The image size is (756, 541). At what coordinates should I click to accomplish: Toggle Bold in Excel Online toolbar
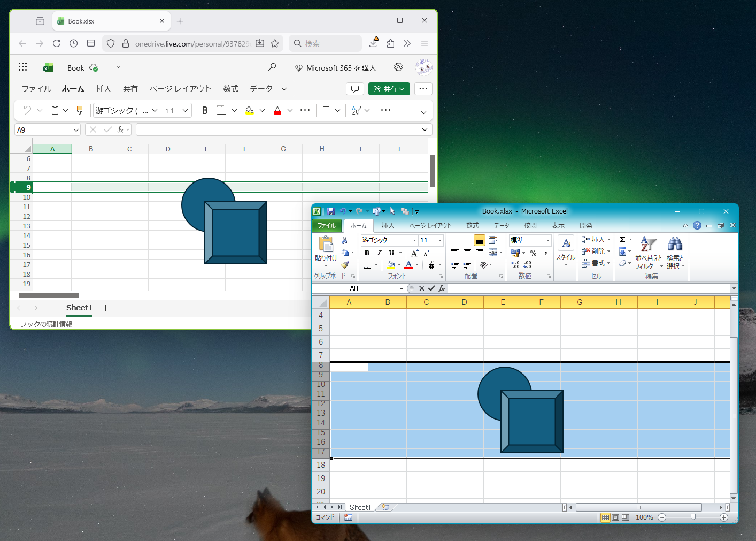click(204, 110)
